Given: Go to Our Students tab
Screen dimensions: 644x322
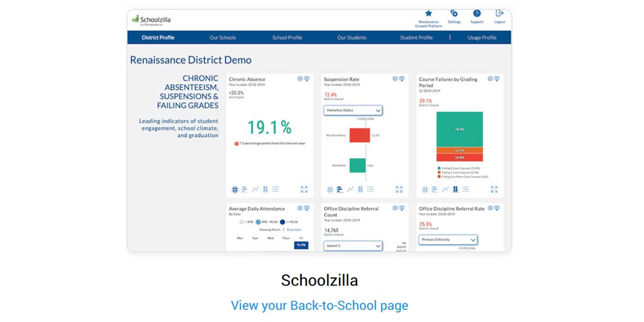Looking at the screenshot, I should pyautogui.click(x=352, y=37).
